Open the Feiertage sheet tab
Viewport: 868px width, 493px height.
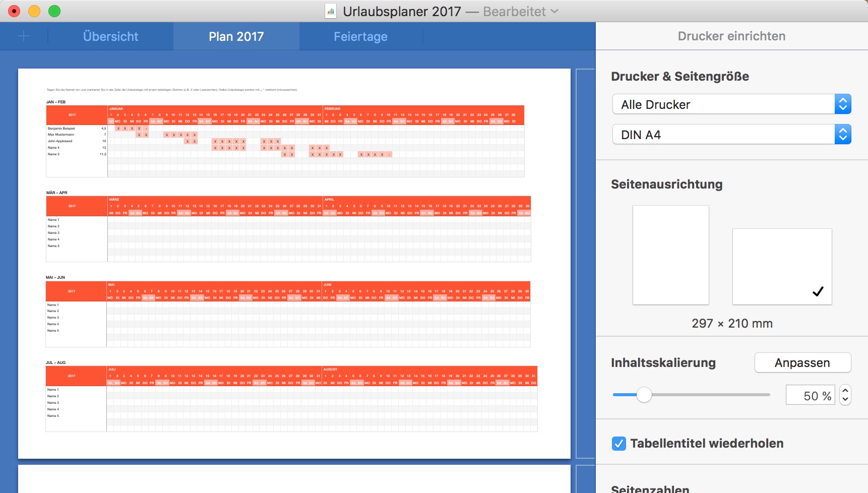360,36
